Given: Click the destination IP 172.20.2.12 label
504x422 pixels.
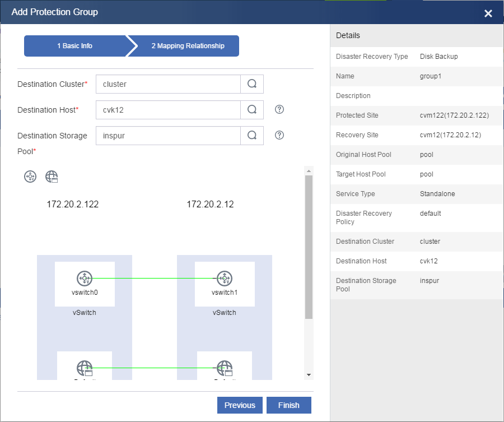Looking at the screenshot, I should [210, 204].
